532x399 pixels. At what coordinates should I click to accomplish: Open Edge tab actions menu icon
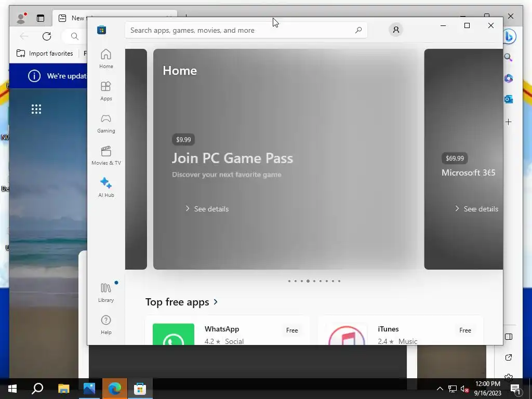[x=41, y=18]
